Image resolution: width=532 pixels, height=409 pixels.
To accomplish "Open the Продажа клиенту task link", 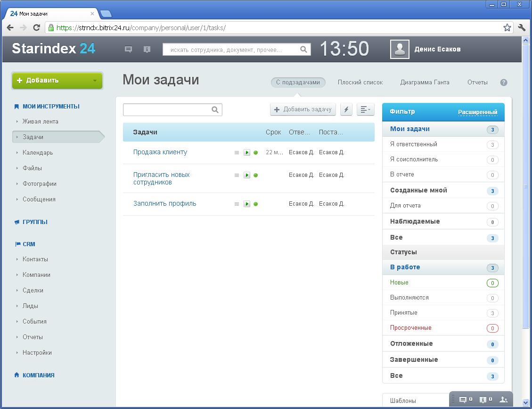I will tap(160, 152).
